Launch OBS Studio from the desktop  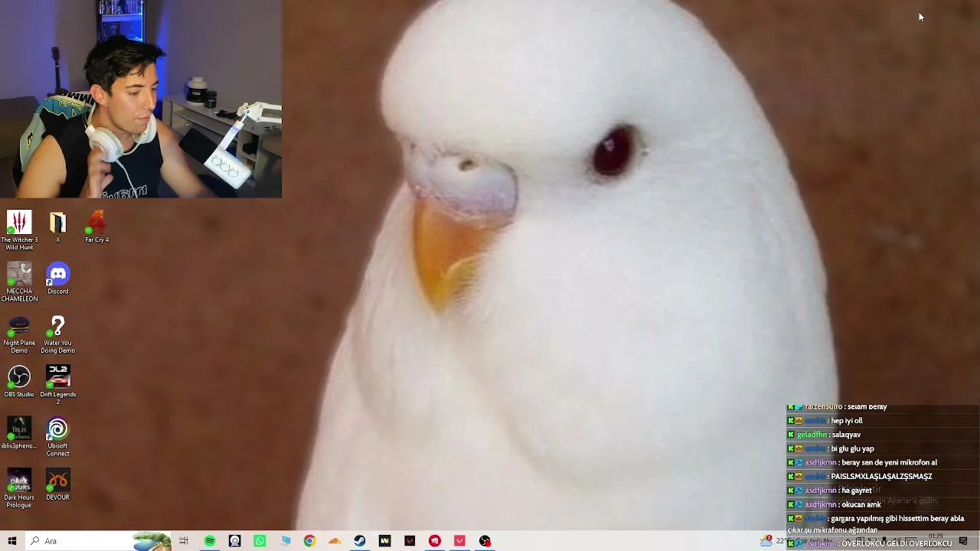[19, 382]
